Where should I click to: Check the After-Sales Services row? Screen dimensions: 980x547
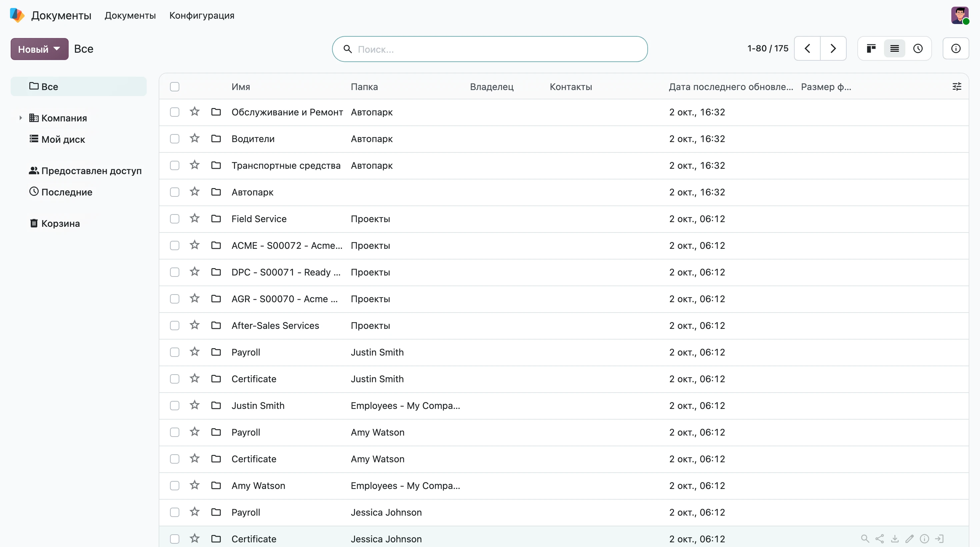point(175,326)
